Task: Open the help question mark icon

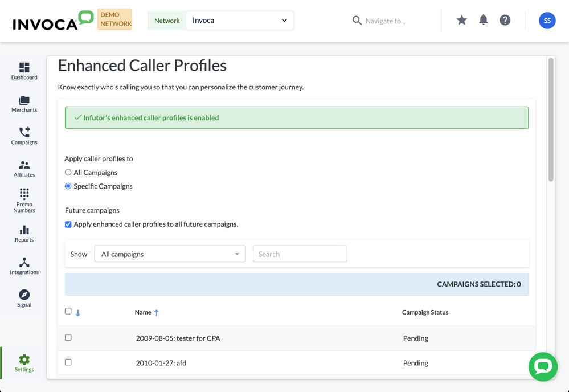Action: [x=505, y=20]
